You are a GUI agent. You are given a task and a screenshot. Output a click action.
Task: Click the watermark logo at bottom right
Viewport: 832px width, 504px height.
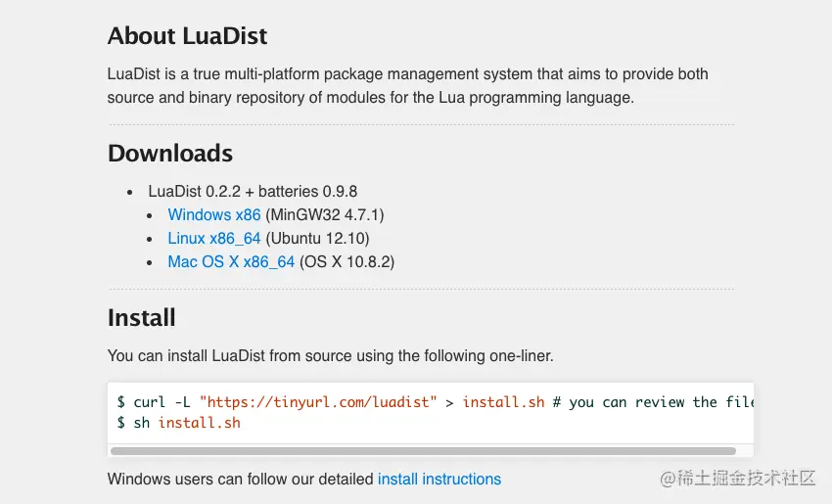738,479
